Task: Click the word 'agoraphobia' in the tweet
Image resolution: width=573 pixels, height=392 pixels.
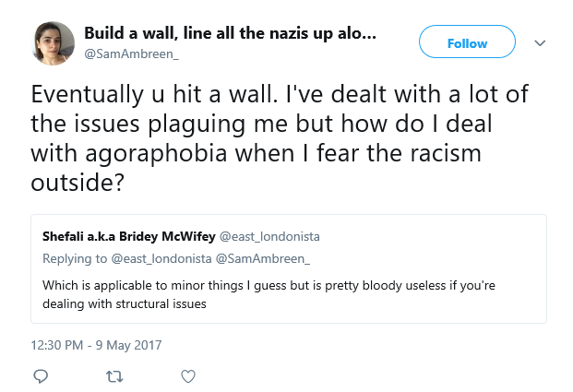Action: coord(156,153)
